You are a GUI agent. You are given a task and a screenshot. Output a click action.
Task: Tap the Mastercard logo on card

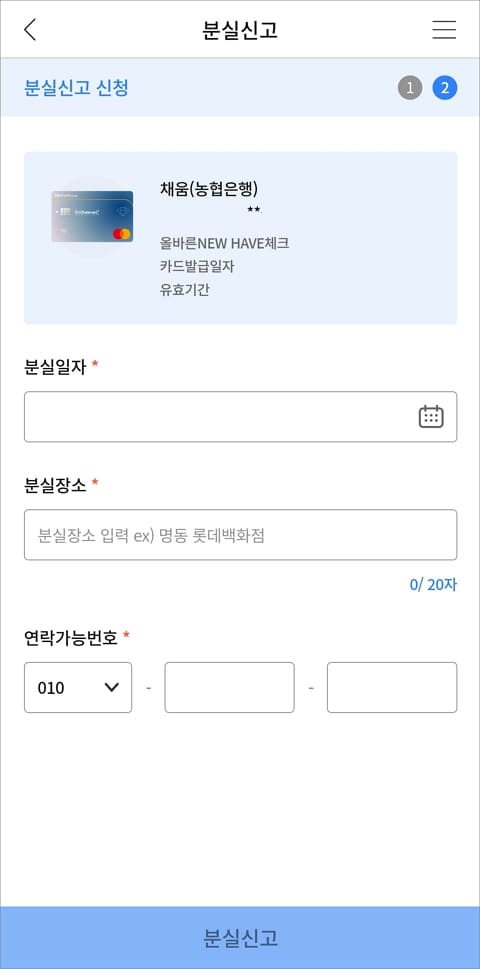click(x=122, y=234)
